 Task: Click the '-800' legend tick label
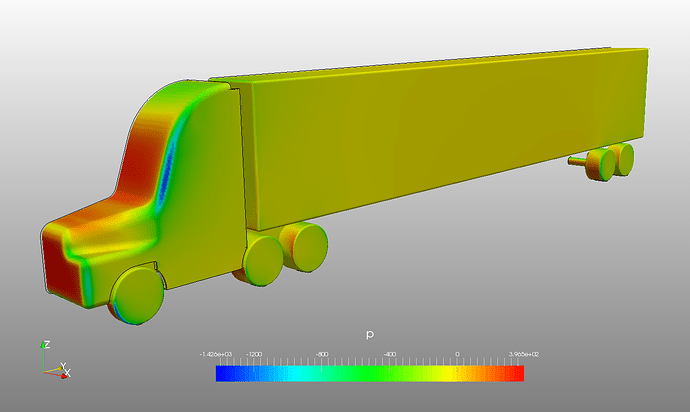pos(322,354)
